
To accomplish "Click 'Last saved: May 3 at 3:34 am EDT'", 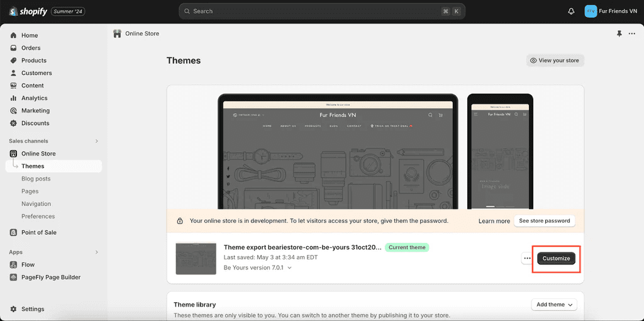I will [x=270, y=257].
